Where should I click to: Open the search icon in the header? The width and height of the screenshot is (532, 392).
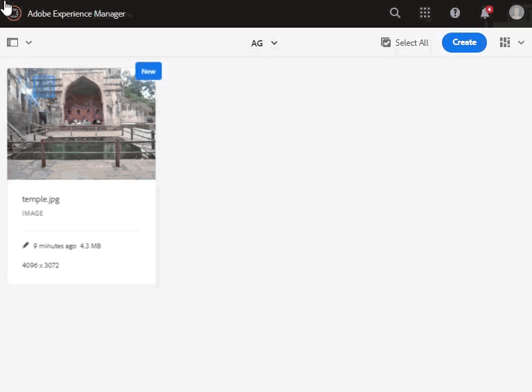[395, 13]
